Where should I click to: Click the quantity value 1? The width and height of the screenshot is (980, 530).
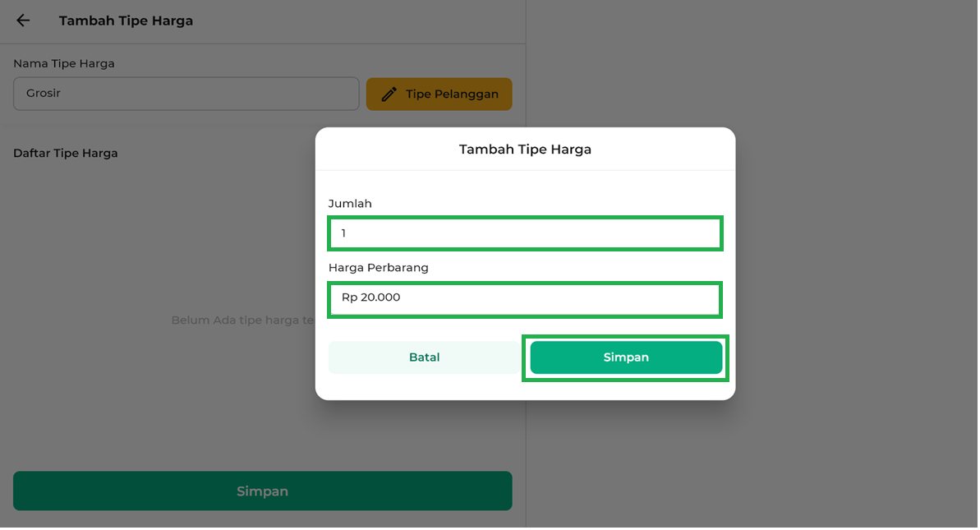344,233
